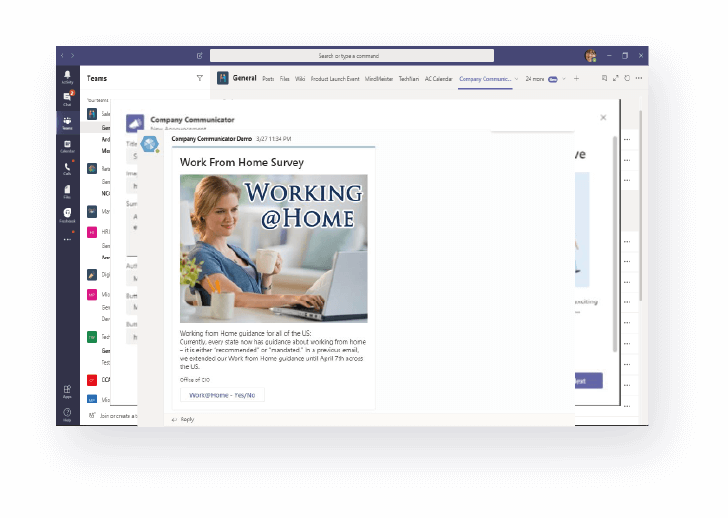728x518 pixels.
Task: Switch to the Wiki tab
Action: point(300,79)
